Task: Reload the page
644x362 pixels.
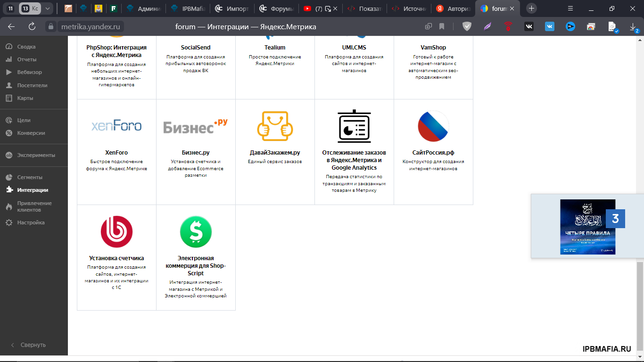Action: 32,26
